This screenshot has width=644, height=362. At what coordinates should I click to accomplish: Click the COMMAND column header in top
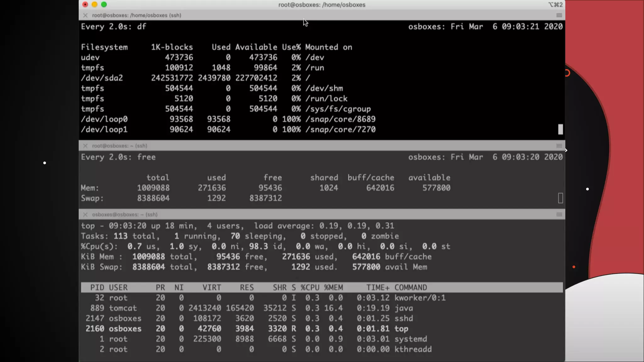click(410, 288)
